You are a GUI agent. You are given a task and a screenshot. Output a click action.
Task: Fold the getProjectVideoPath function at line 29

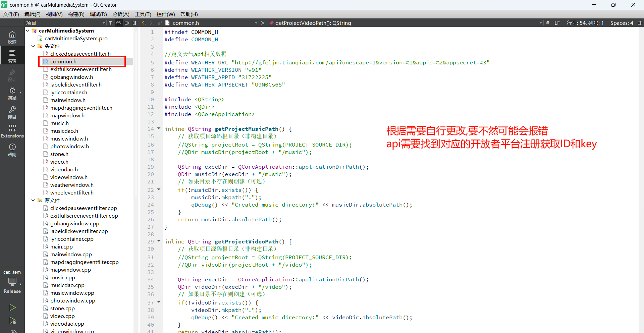coord(159,241)
